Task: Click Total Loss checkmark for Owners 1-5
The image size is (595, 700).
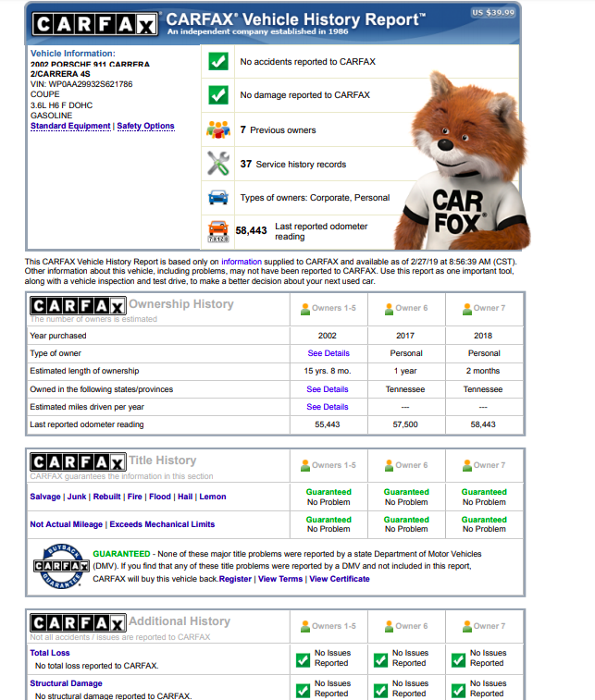Action: [303, 660]
